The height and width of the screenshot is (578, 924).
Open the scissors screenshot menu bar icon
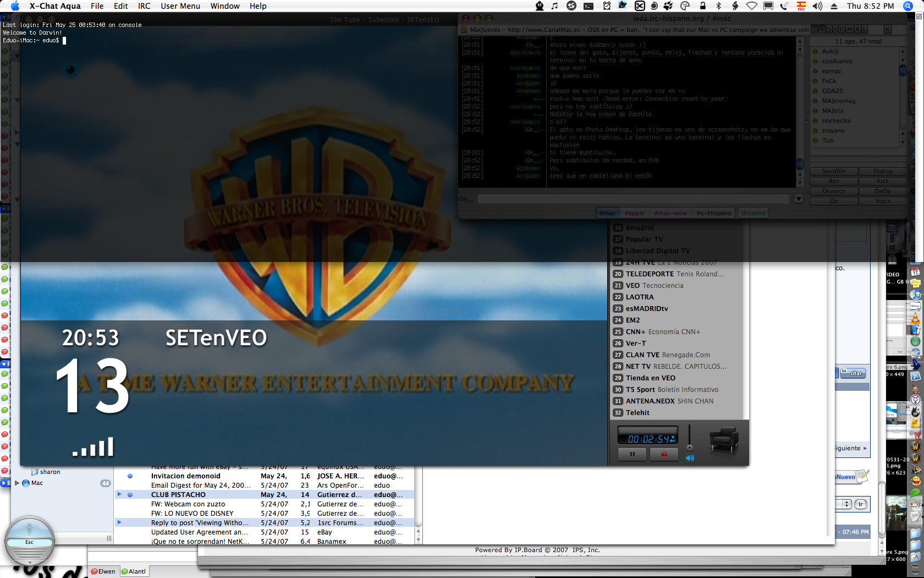640,6
